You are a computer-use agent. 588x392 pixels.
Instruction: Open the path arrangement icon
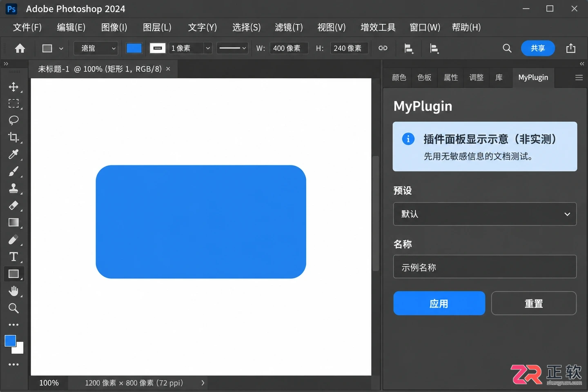coord(434,49)
